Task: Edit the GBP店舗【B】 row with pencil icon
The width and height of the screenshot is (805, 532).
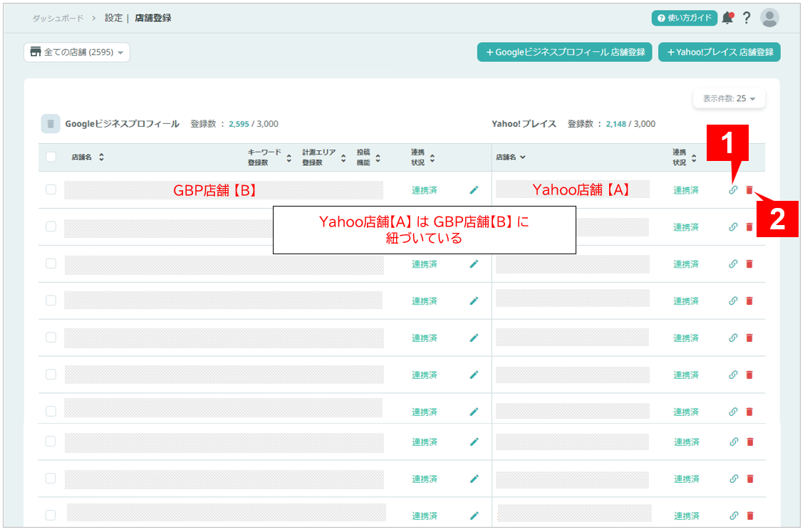Action: tap(474, 190)
